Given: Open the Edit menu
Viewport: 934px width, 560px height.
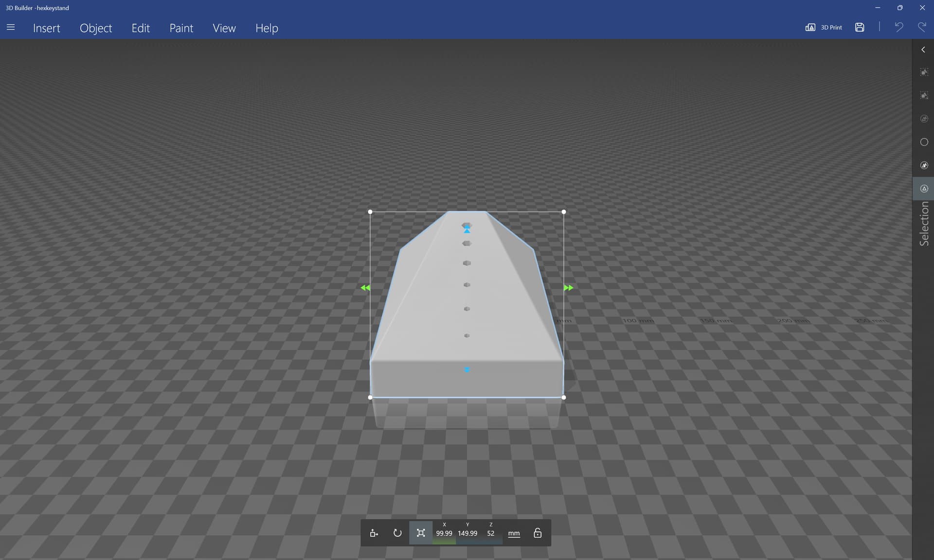Looking at the screenshot, I should click(x=141, y=28).
